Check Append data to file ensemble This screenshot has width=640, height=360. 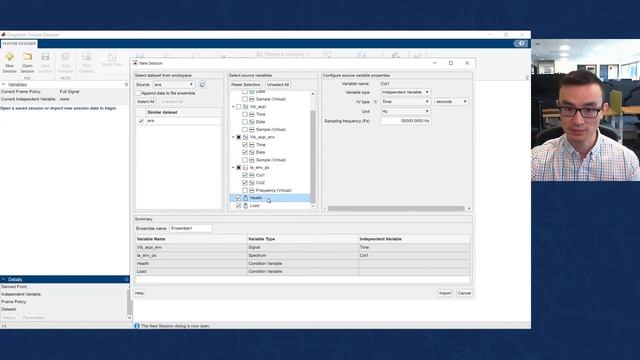(x=138, y=93)
